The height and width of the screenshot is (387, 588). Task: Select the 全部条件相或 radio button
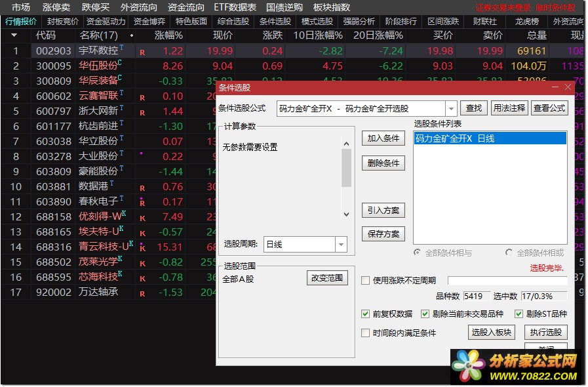(x=509, y=253)
